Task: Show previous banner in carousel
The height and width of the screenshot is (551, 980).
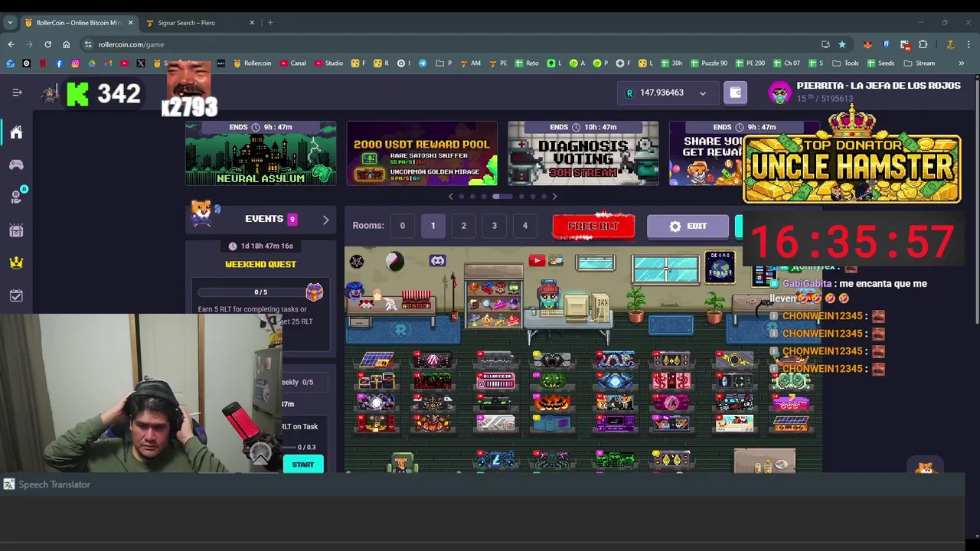Action: point(450,197)
